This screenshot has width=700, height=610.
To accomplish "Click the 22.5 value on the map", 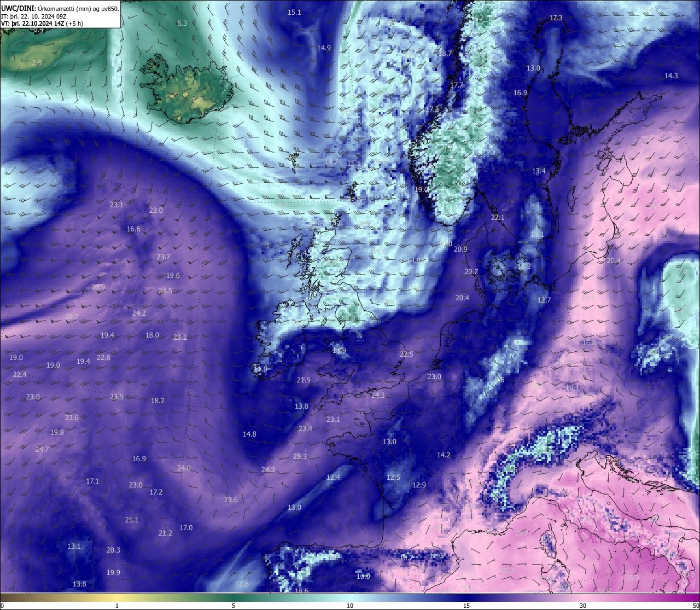I will tap(406, 355).
